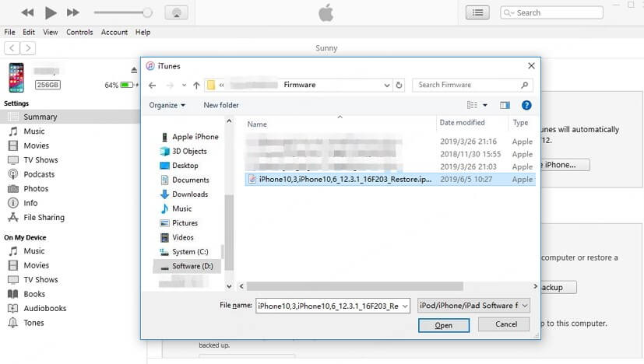Select Software (D:) in navigation tree
Image resolution: width=644 pixels, height=364 pixels.
point(192,266)
